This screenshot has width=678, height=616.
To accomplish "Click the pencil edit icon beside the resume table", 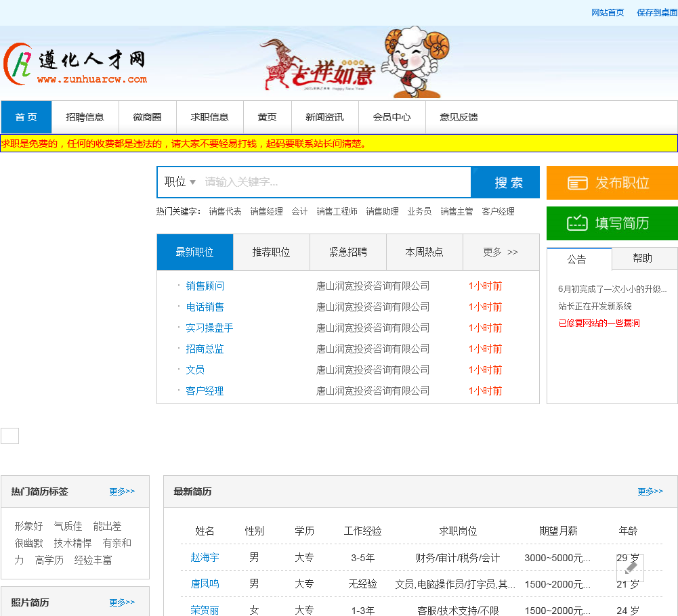I will tap(631, 568).
